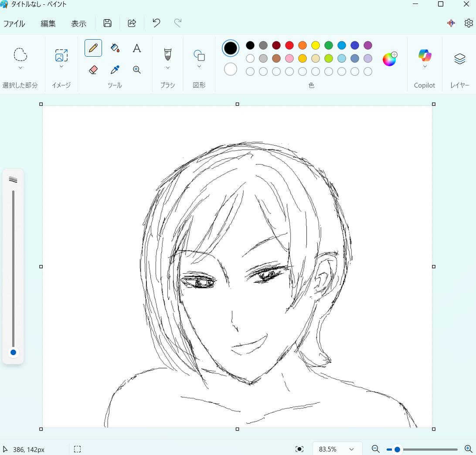
Task: Open the Layers panel
Action: pyautogui.click(x=459, y=58)
